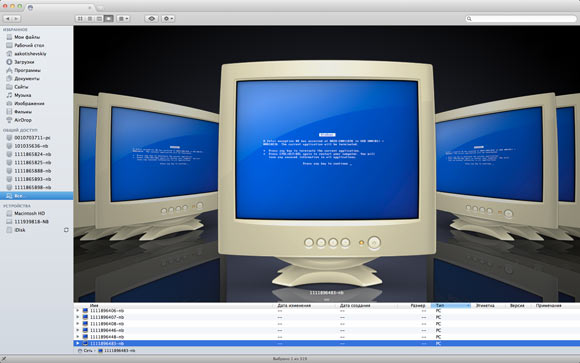Expand row 1111896448-nb disclosure triangle
The image size is (580, 363).
(78, 337)
